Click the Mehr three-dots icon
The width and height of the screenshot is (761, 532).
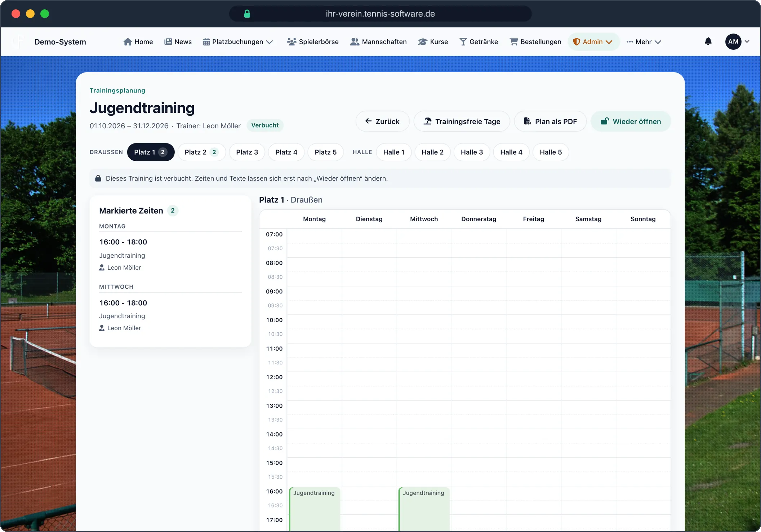[630, 42]
